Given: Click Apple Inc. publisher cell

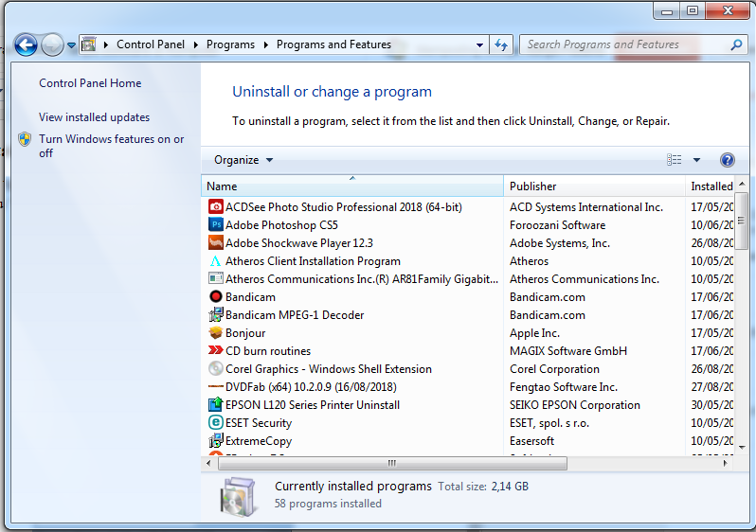Looking at the screenshot, I should [x=534, y=333].
